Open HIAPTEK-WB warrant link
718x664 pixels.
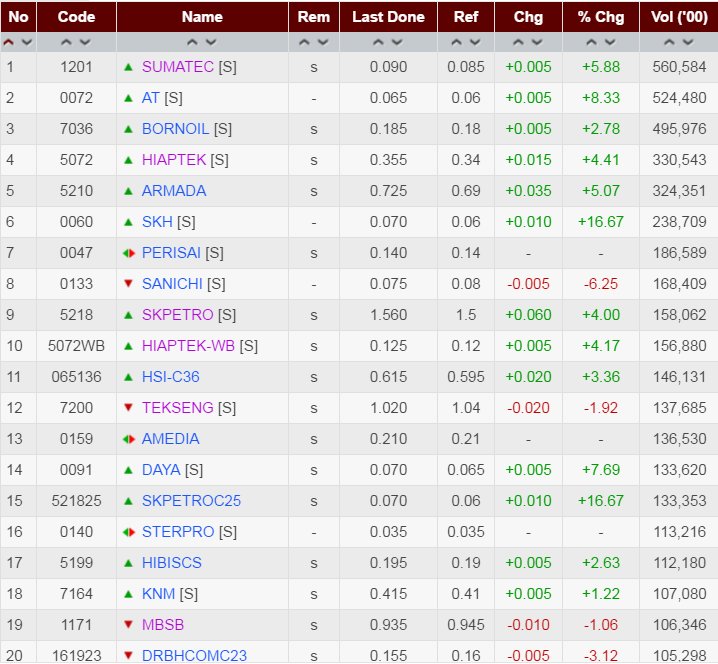(x=188, y=346)
